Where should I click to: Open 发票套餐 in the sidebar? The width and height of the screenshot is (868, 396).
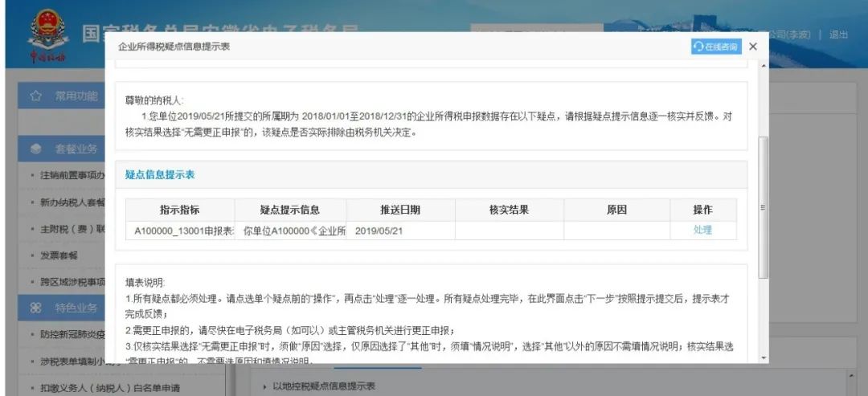coord(59,255)
